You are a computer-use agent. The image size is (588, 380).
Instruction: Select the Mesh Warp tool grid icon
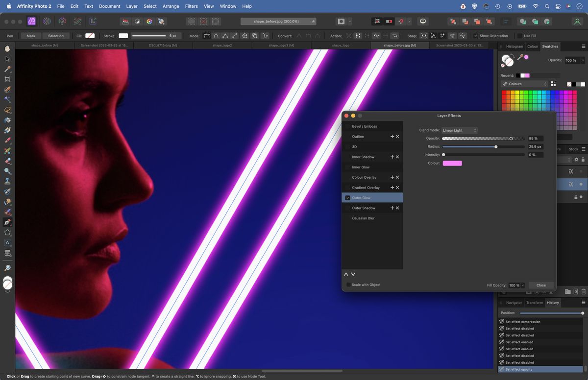(7, 253)
